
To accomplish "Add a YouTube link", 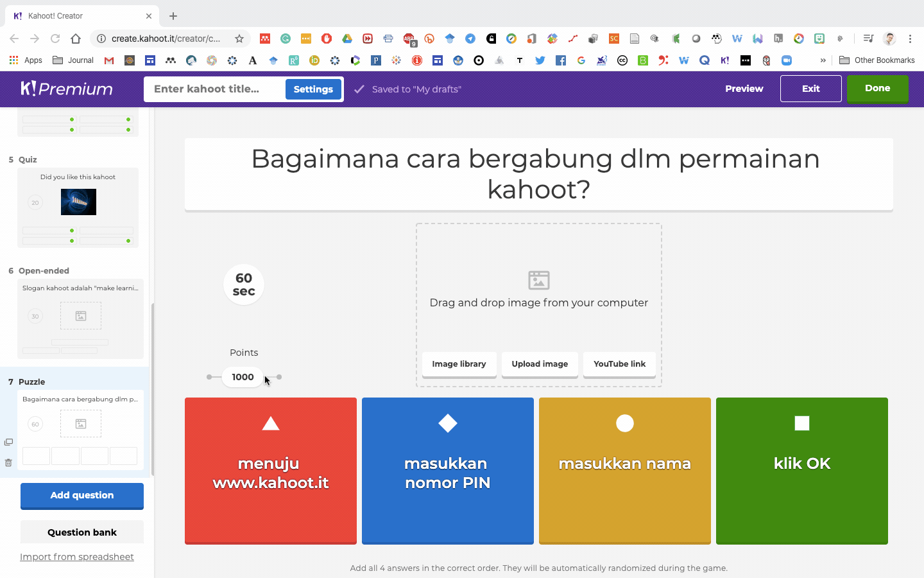I will 619,364.
